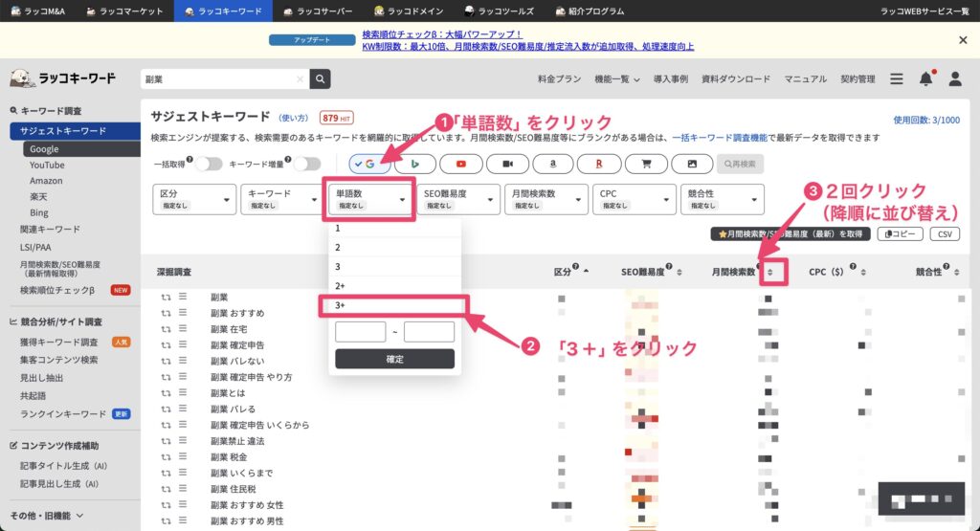Click 月間検索数/SEO難易度（最新）を取得 button
Screen dimensions: 980x531
click(x=790, y=233)
